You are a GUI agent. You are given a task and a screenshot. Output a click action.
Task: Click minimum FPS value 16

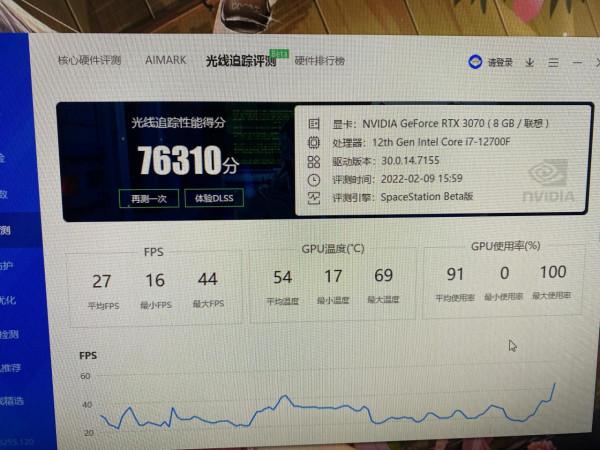pos(155,280)
